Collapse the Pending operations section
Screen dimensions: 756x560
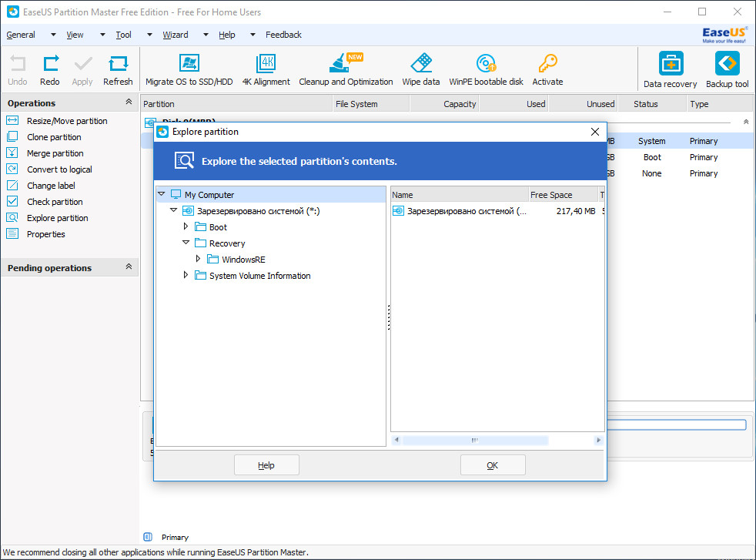click(x=129, y=267)
